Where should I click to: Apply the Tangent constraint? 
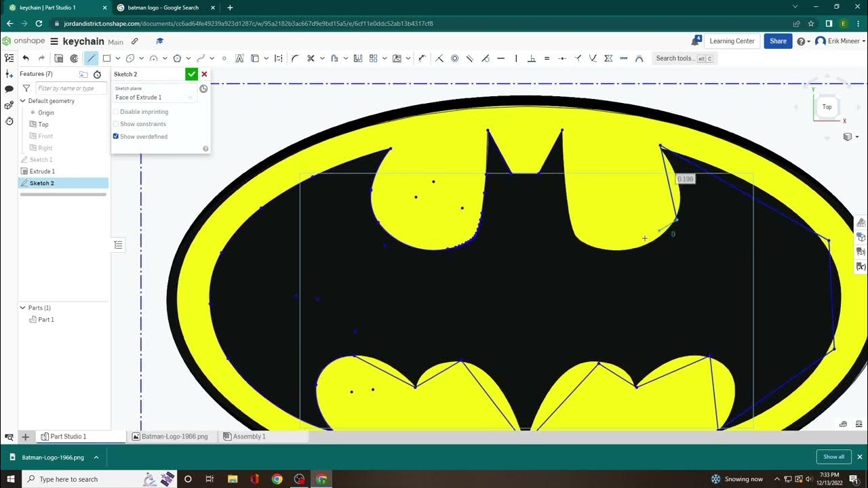[485, 58]
